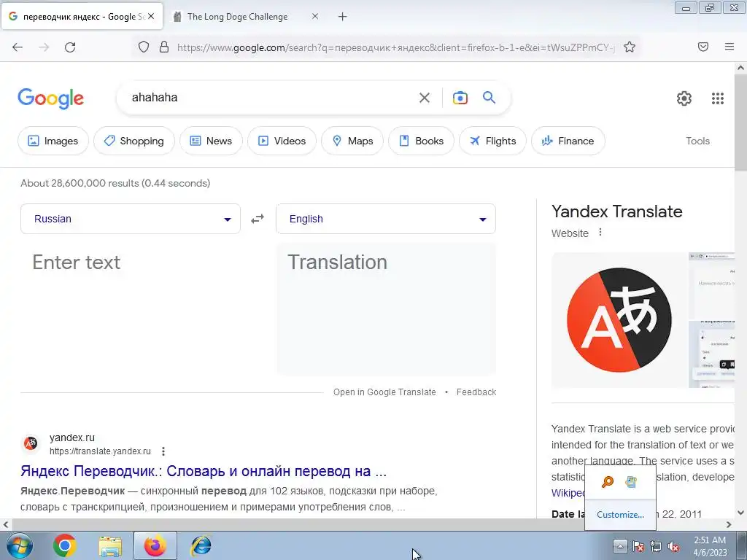Open Firefox application hamburger menu
Viewport: 747px width, 560px height.
click(x=729, y=47)
